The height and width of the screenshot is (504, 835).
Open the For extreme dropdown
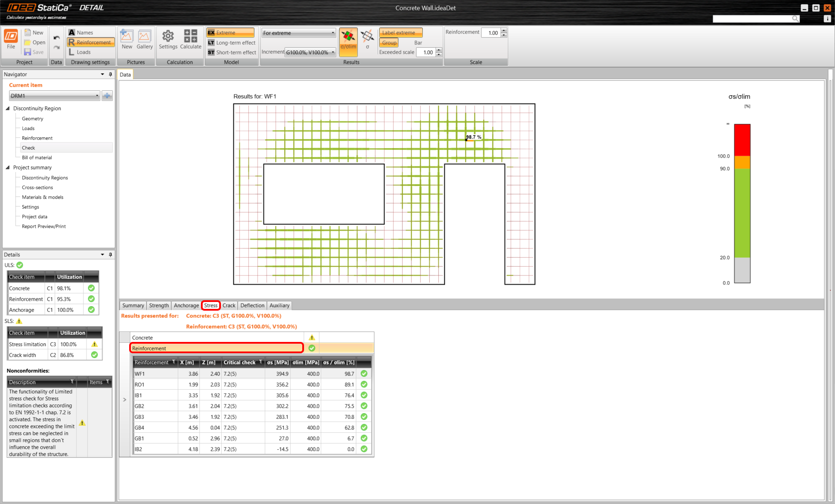tap(298, 33)
